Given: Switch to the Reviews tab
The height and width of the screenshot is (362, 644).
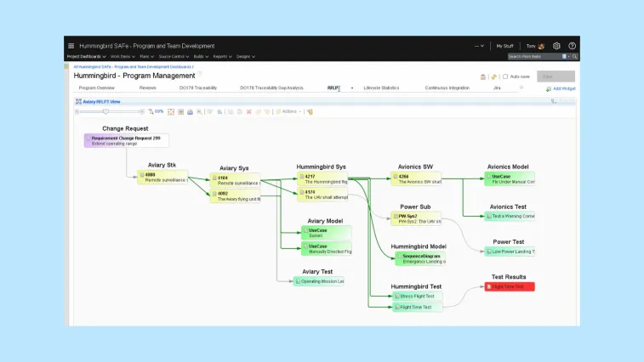Looking at the screenshot, I should tap(147, 88).
